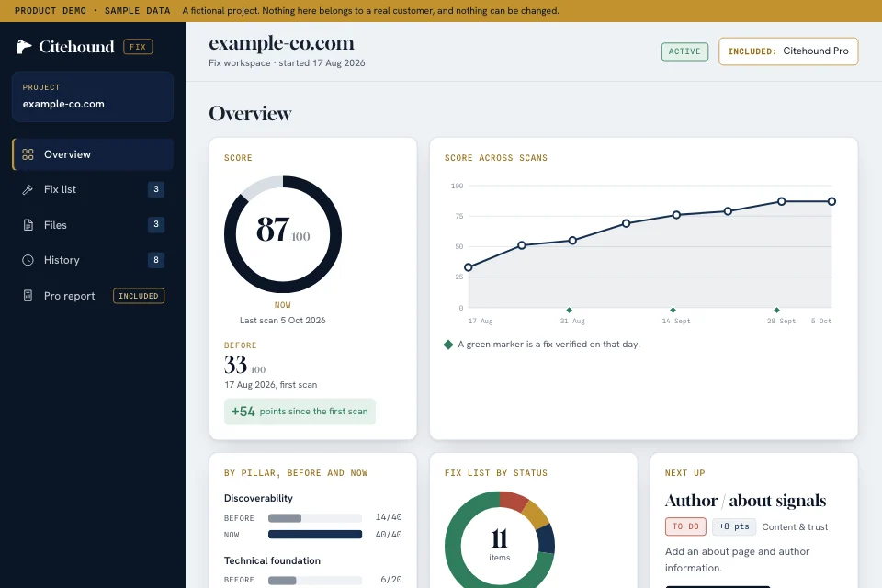Click the "11 items" donut center label

[x=500, y=545]
